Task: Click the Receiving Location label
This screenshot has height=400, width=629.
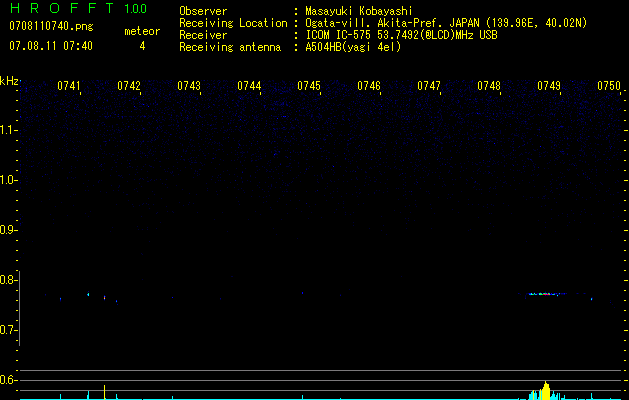Action: coord(233,23)
